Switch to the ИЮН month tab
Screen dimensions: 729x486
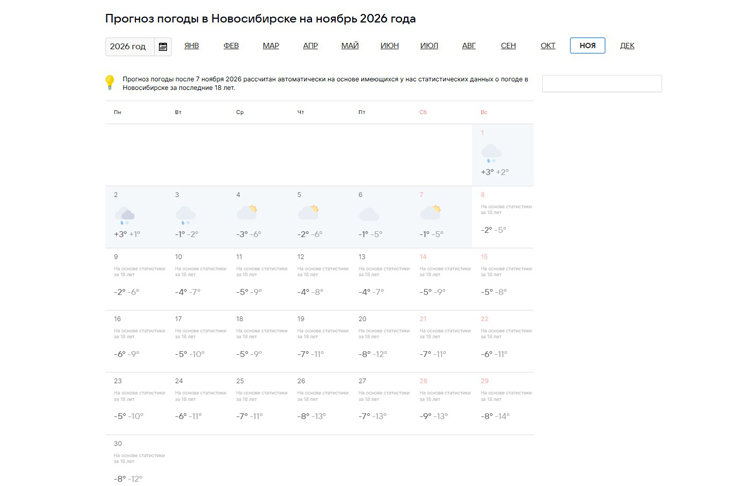point(390,46)
